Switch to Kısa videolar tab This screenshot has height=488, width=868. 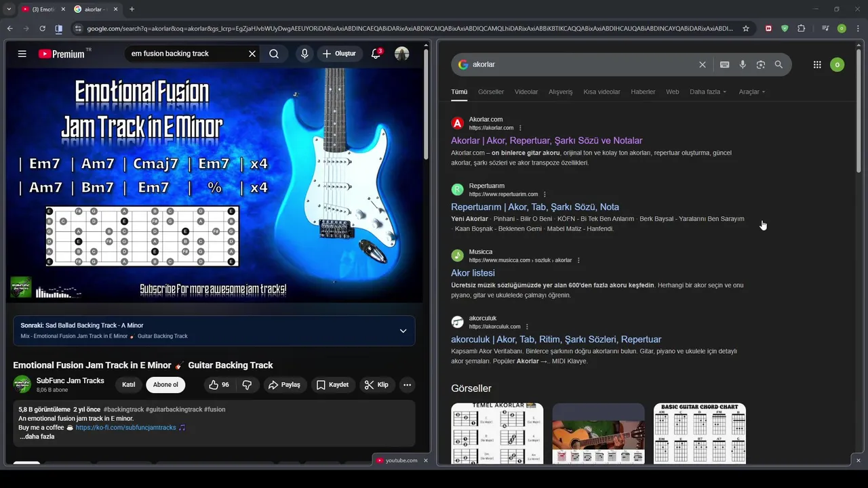point(601,91)
